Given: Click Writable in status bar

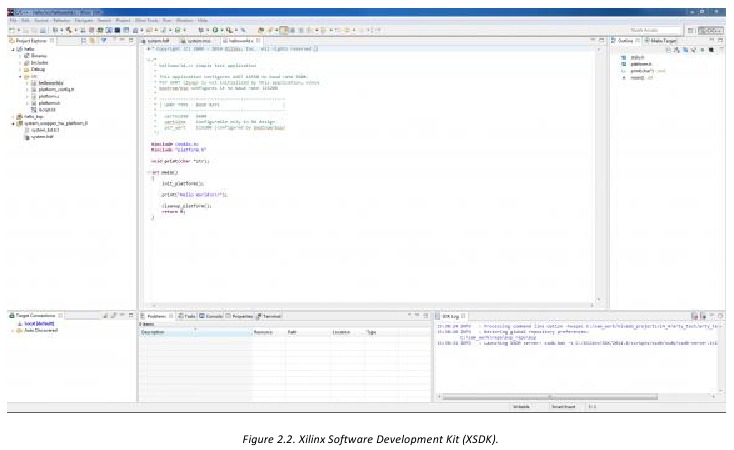Looking at the screenshot, I should tap(521, 406).
